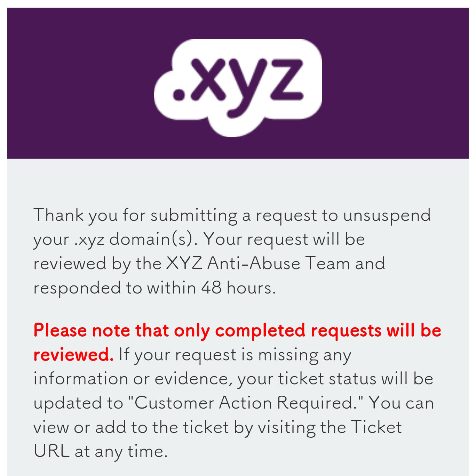Screen dimensions: 476x476
Task: Click the dot in the .xyz logo
Action: tap(179, 94)
